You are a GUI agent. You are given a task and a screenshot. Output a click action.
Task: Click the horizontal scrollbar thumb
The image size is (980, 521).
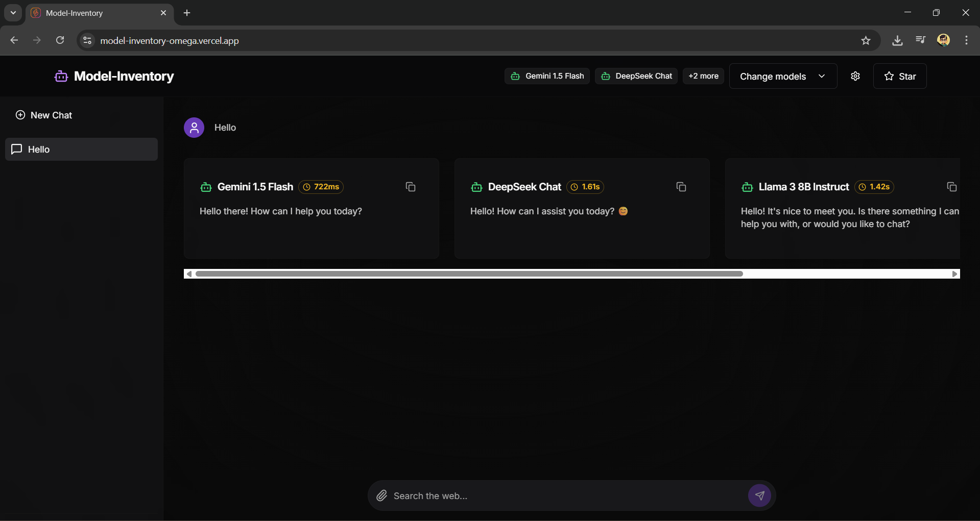coord(469,274)
